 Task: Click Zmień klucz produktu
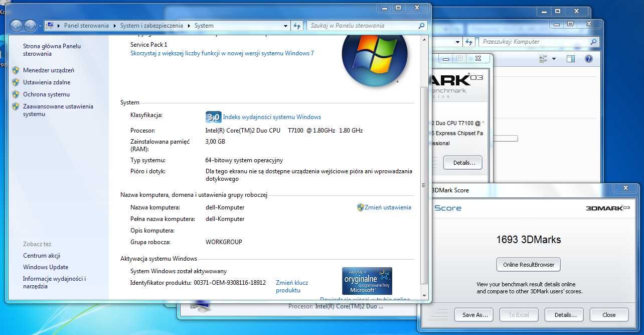tap(292, 286)
